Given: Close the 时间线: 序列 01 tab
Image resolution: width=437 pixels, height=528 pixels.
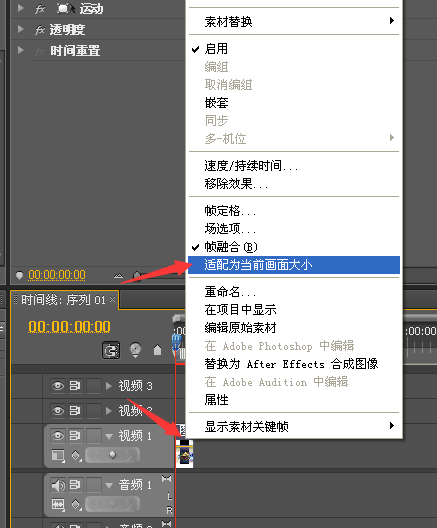Looking at the screenshot, I should 112,299.
